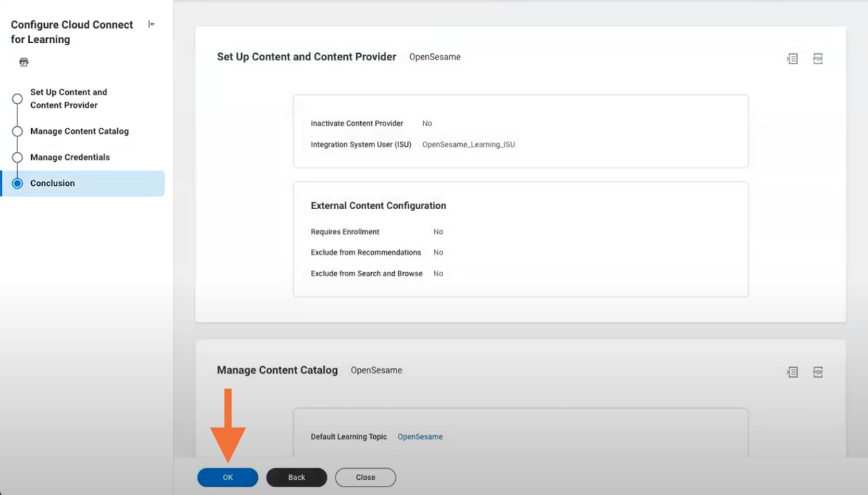868x495 pixels.
Task: Collapse the Configure Cloud Connect sidebar
Action: click(x=151, y=24)
